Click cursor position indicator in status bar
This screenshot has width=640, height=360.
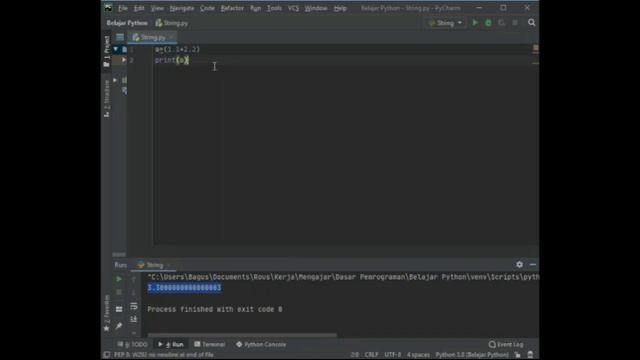click(x=355, y=355)
